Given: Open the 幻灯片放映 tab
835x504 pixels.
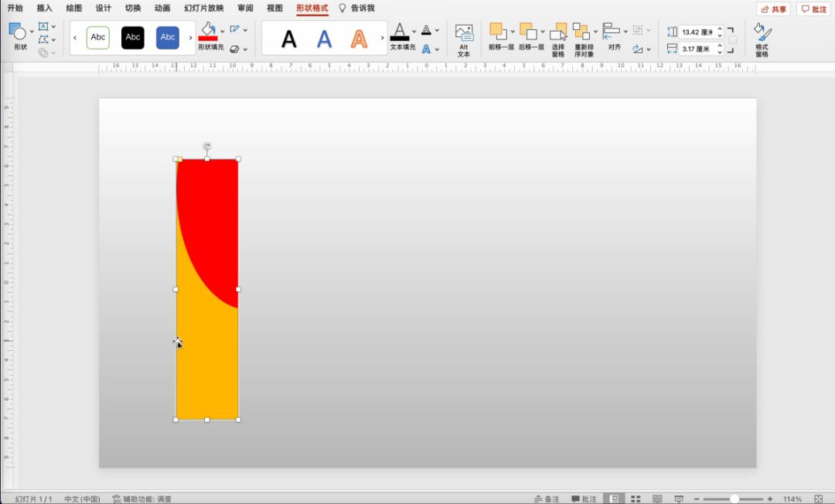Looking at the screenshot, I should click(x=204, y=8).
